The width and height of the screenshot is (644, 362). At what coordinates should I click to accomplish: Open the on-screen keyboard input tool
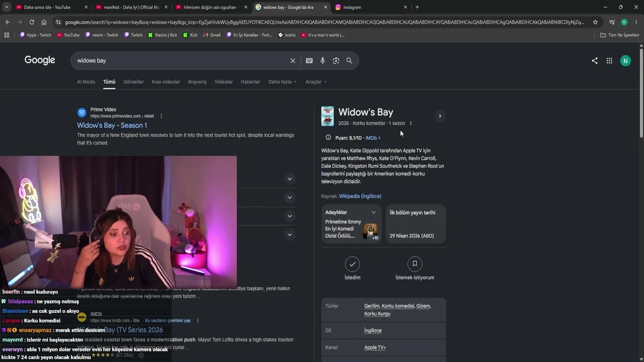(x=309, y=61)
